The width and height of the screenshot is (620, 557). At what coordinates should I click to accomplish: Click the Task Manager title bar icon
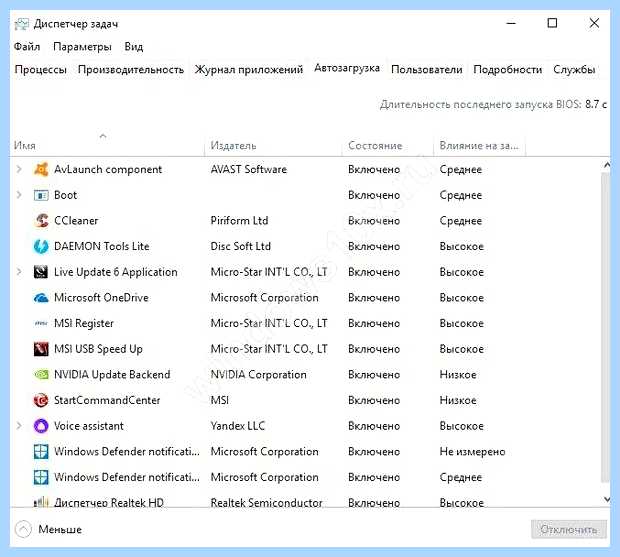click(22, 24)
